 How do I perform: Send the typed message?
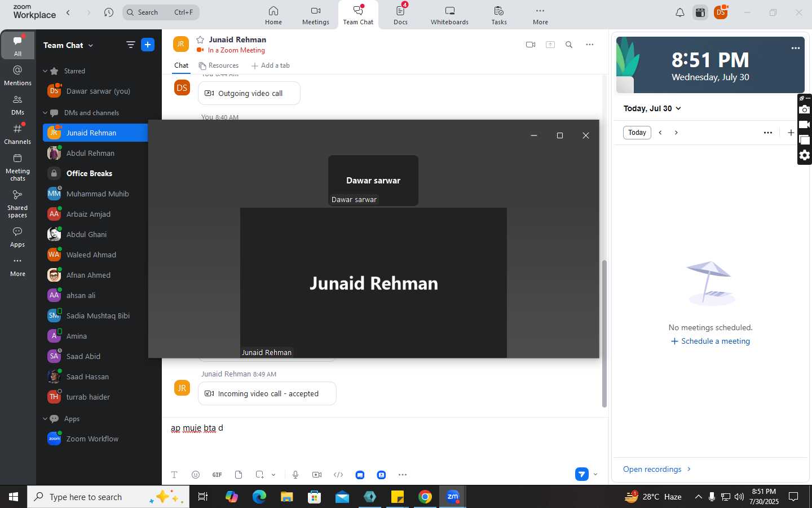(582, 474)
